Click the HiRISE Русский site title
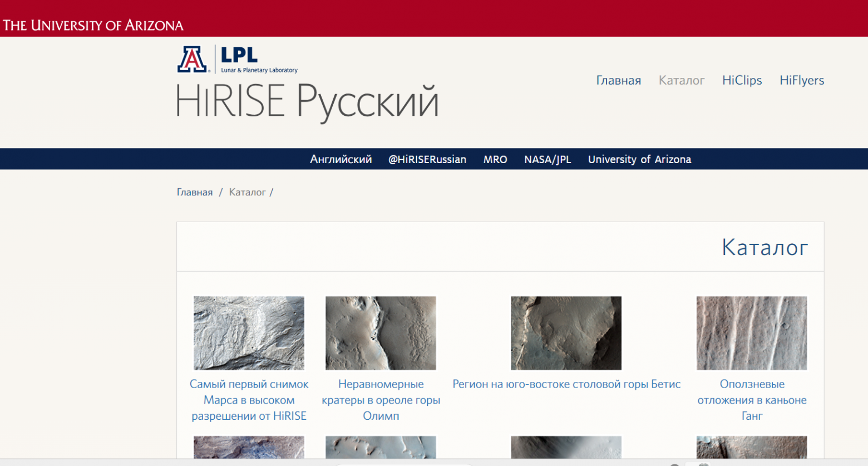868x466 pixels. [308, 102]
